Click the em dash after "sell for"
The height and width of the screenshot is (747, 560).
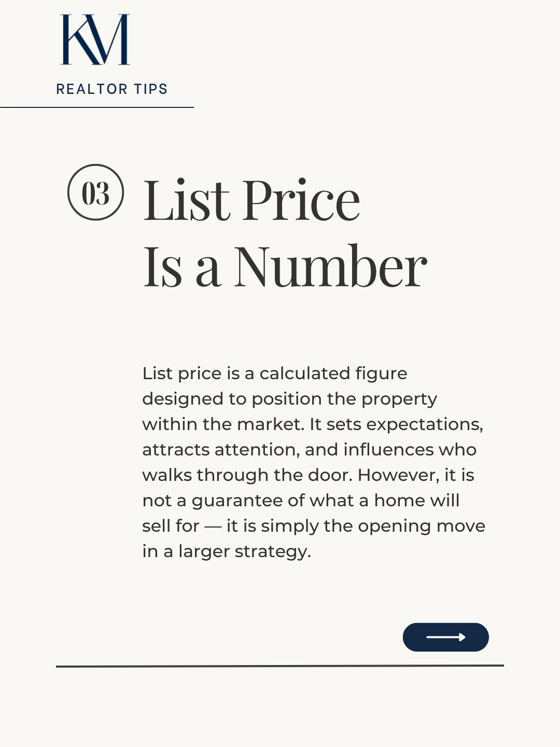tap(213, 526)
